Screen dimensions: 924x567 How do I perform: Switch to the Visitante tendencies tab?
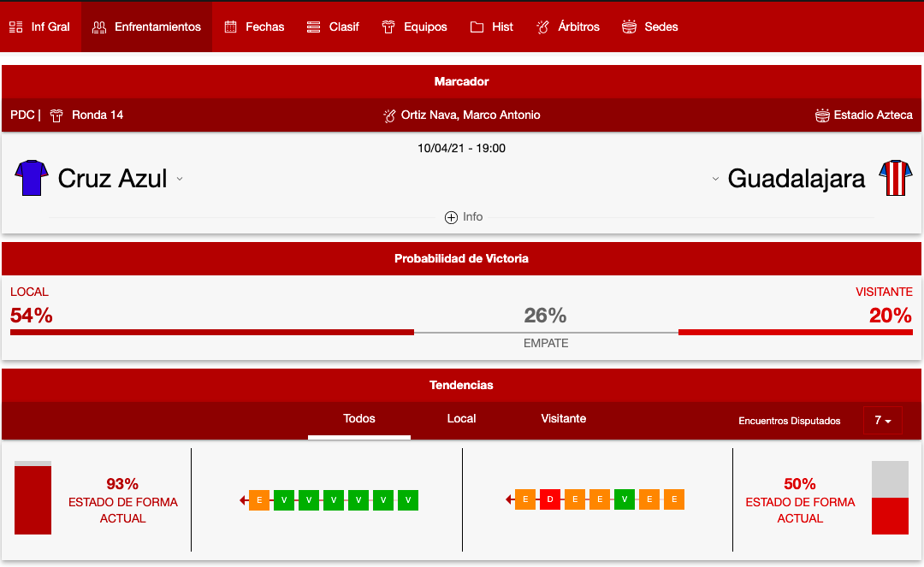(x=563, y=419)
